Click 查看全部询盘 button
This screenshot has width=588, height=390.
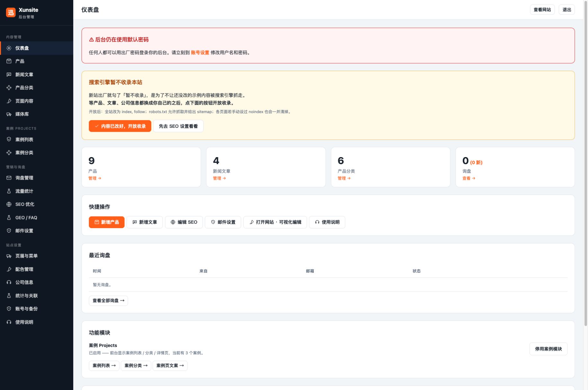[x=108, y=301]
